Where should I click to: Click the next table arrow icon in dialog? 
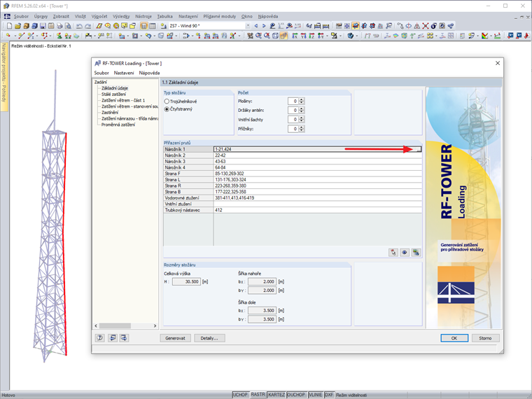pyautogui.click(x=124, y=338)
